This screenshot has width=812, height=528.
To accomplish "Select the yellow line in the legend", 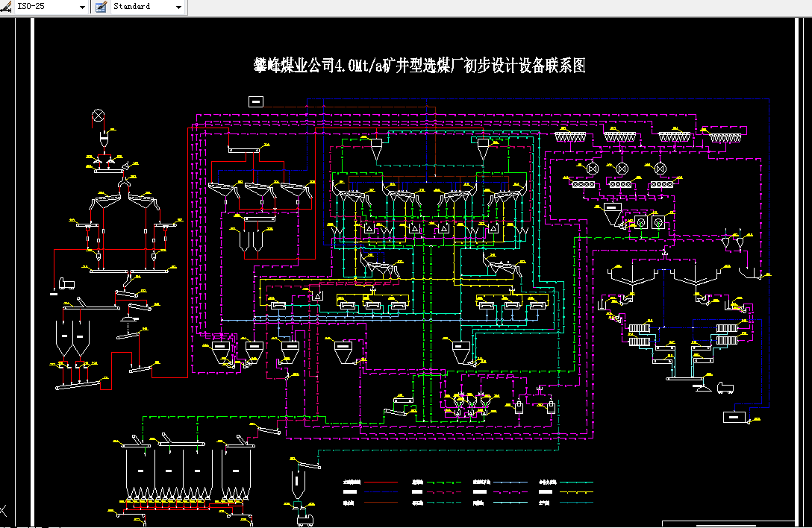I will (576, 492).
